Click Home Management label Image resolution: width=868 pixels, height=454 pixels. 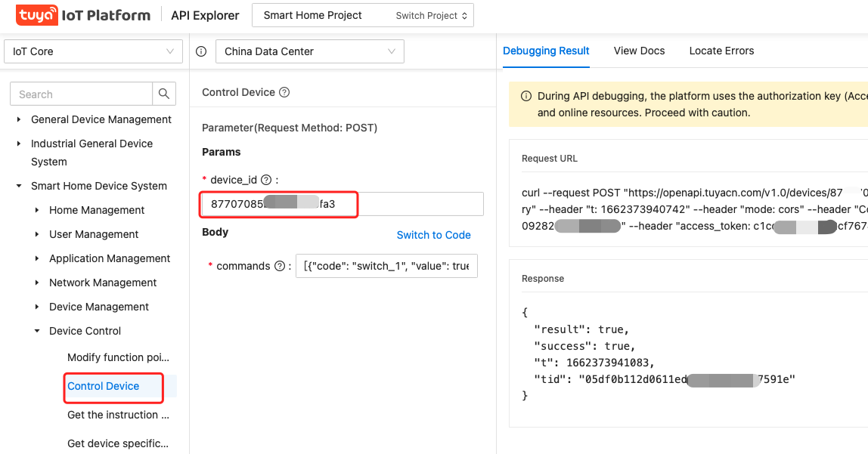pyautogui.click(x=97, y=210)
